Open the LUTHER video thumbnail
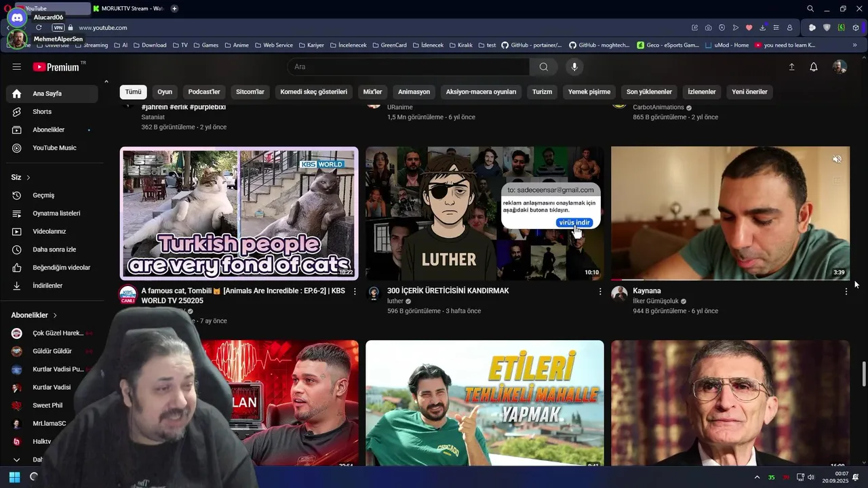 [484, 213]
